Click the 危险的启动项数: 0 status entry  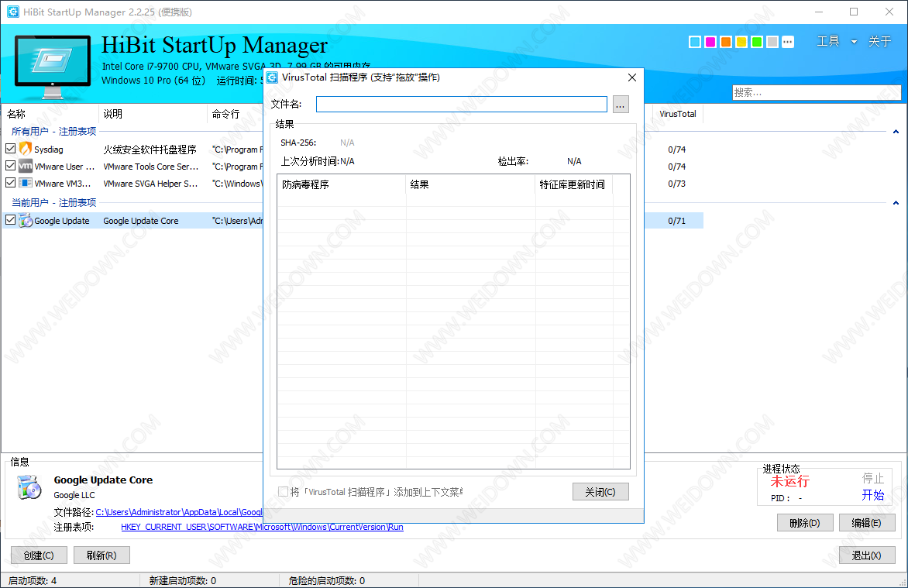pos(327,580)
